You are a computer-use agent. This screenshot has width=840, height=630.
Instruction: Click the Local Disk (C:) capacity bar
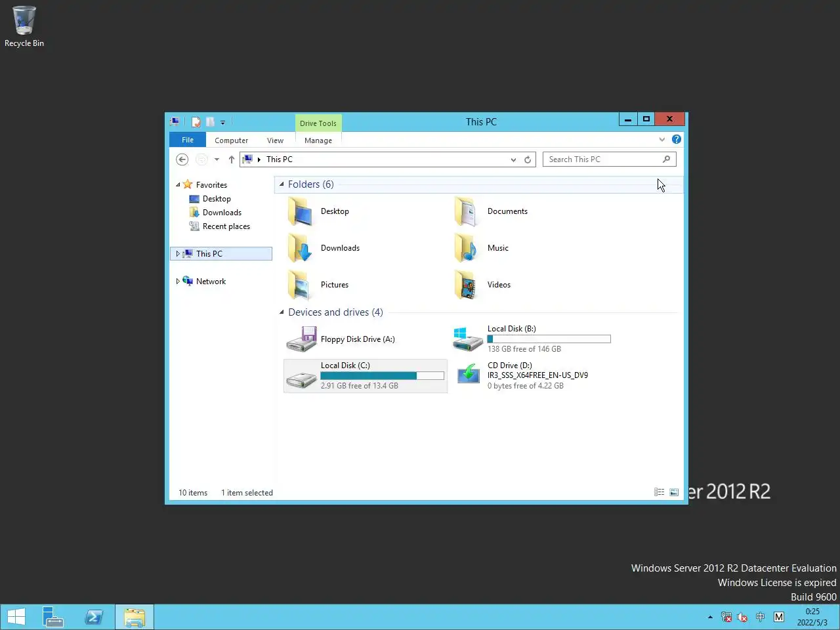(382, 376)
